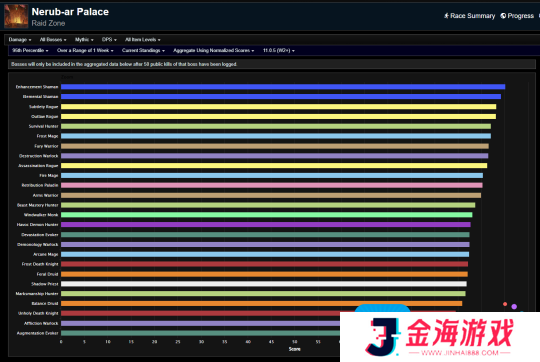Viewport: 540px width, 362px height.
Task: Open the Mythic difficulty dropdown
Action: (x=84, y=40)
